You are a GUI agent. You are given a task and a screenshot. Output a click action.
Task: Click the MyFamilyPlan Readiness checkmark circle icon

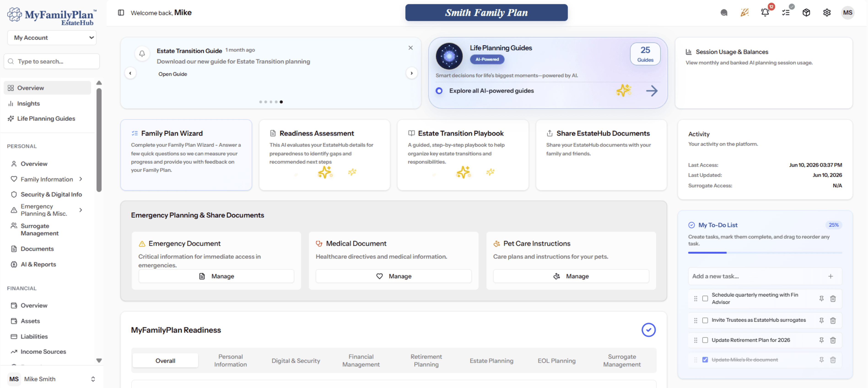coord(648,330)
